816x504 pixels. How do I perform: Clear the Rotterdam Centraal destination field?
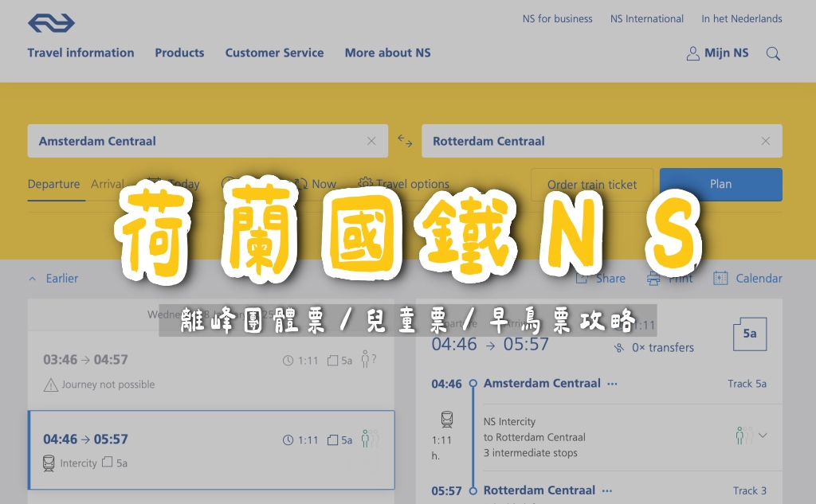(x=766, y=141)
